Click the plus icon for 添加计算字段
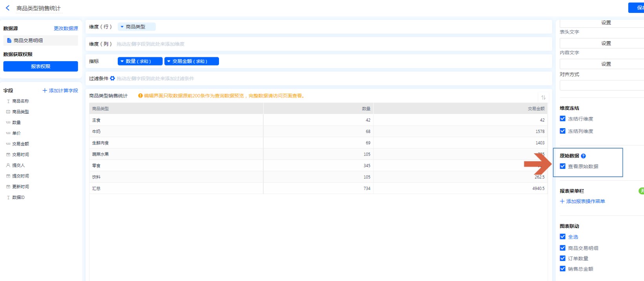Screen dimensions: 644x281 [45, 91]
